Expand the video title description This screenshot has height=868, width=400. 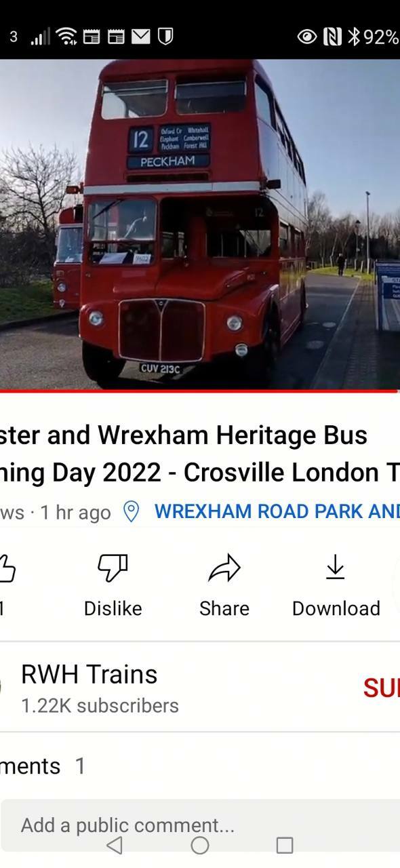pos(200,454)
